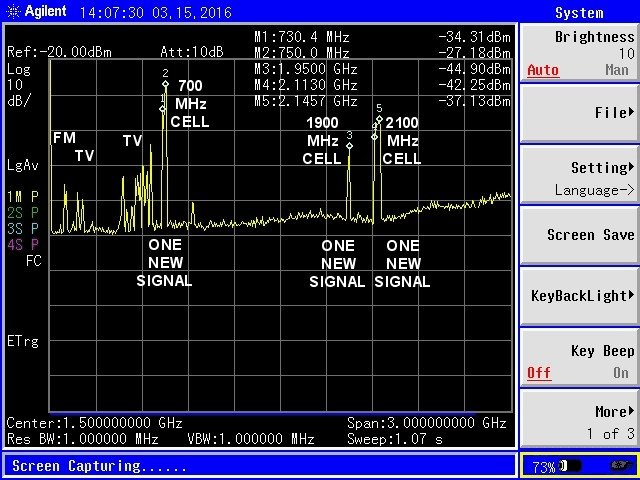Expand the File submenu softkey
The image size is (640, 480).
(x=579, y=113)
